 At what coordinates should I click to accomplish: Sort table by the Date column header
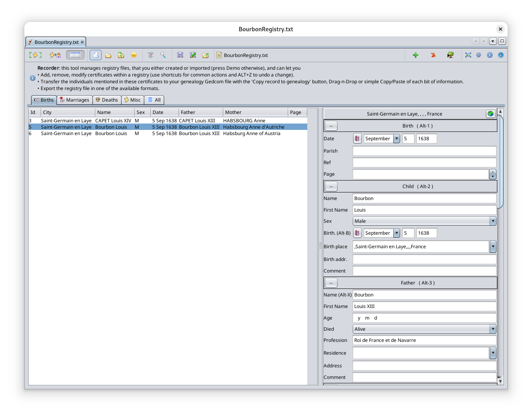[165, 112]
